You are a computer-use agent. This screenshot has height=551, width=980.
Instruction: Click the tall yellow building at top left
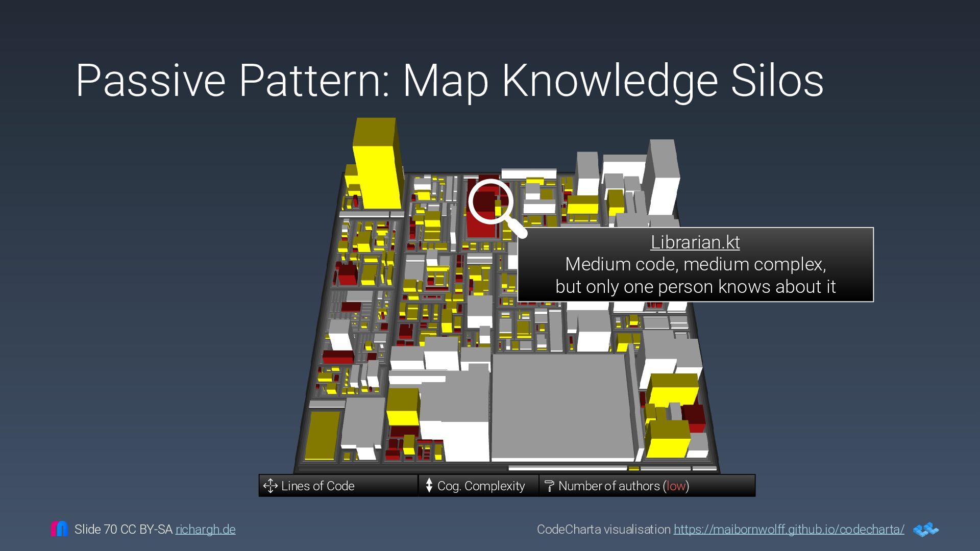tap(376, 168)
